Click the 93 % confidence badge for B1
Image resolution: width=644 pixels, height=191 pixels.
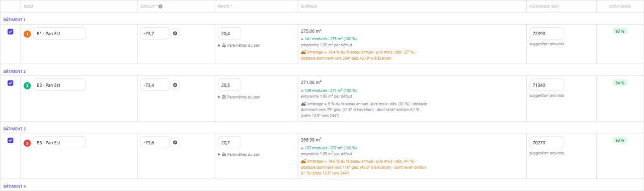click(x=619, y=31)
